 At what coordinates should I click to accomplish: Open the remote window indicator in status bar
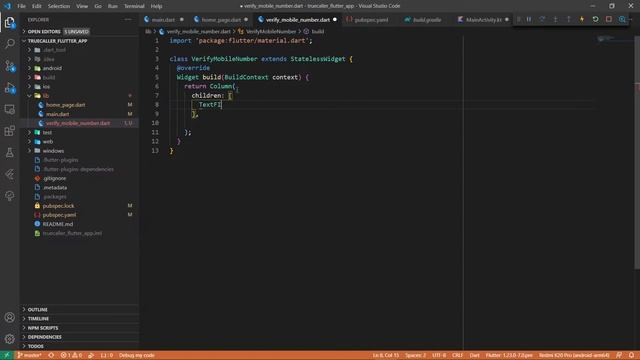pos(7,355)
